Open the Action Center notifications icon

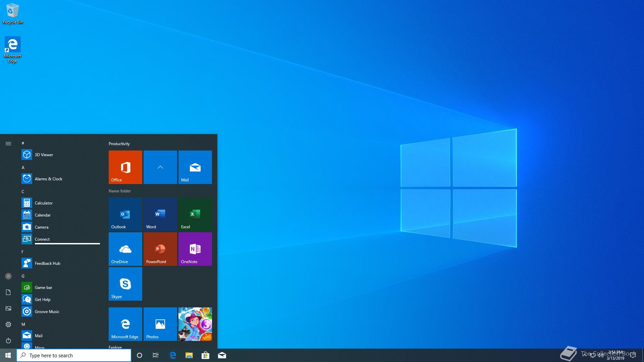pos(633,355)
